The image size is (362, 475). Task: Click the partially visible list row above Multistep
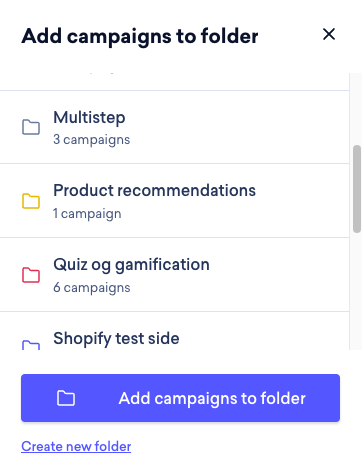[174, 82]
